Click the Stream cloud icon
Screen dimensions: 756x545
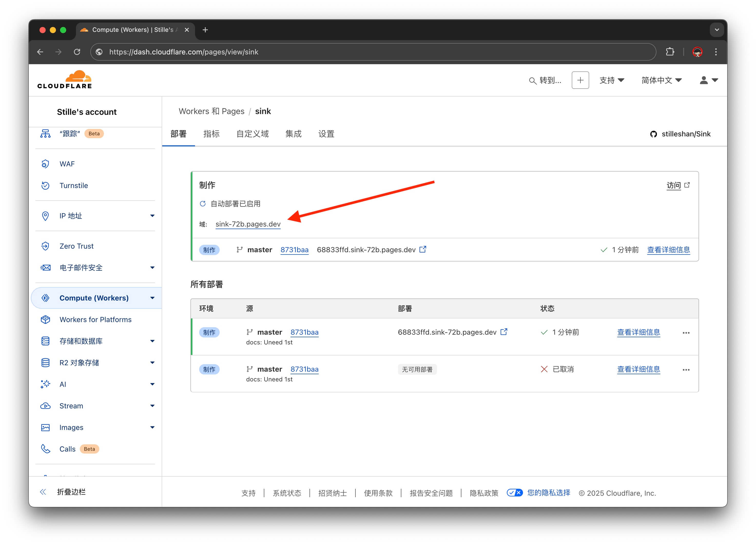coord(45,406)
